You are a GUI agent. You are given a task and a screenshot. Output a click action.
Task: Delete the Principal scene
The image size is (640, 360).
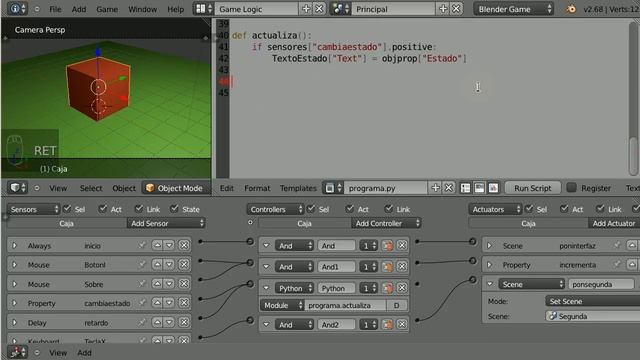456,9
